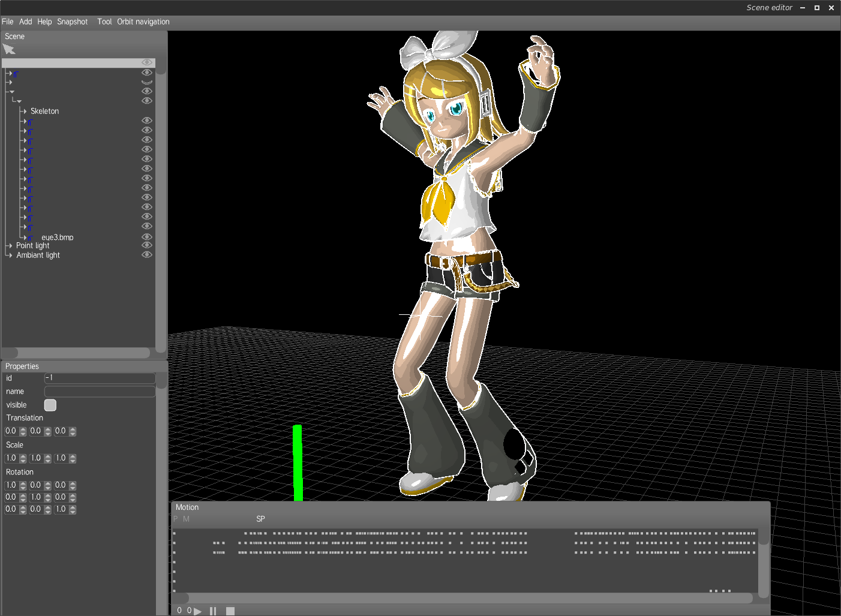841x616 pixels.
Task: Increase the third Translation value
Action: pyautogui.click(x=73, y=429)
